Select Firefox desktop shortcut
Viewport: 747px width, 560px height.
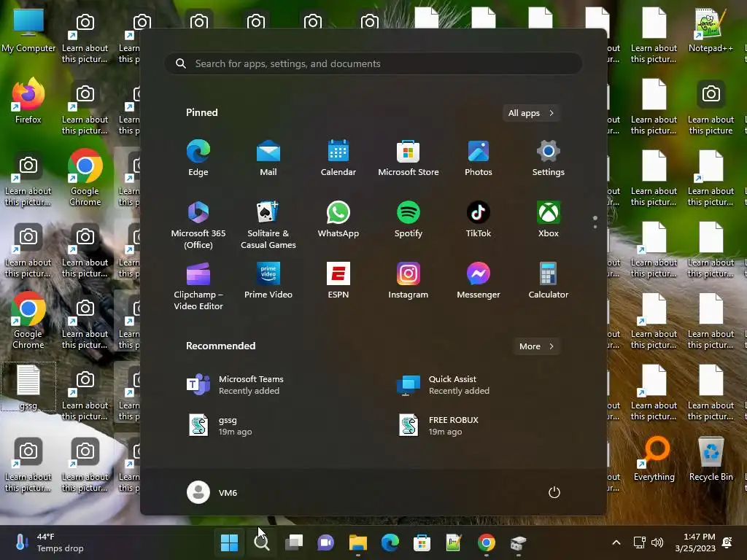tap(28, 101)
